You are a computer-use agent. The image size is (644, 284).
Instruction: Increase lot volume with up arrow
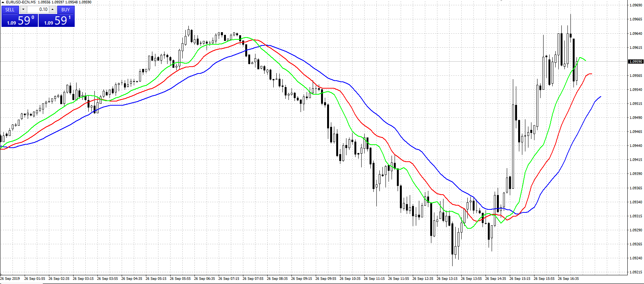pos(53,9)
